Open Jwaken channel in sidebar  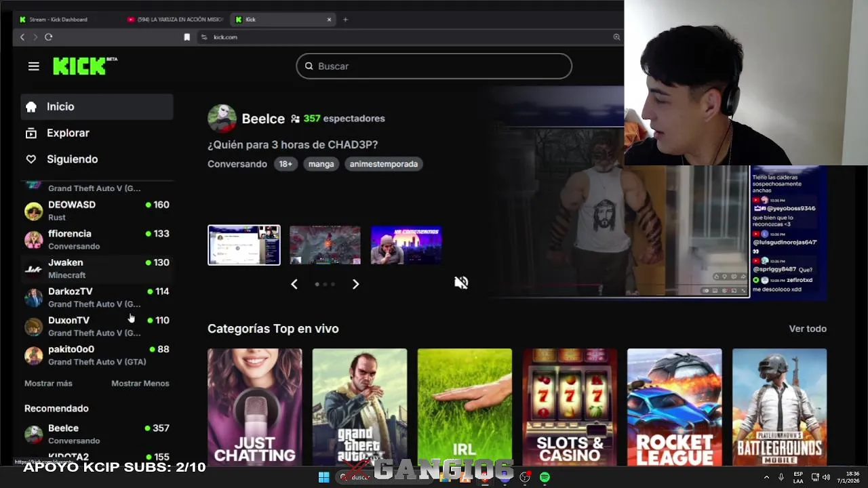click(97, 268)
